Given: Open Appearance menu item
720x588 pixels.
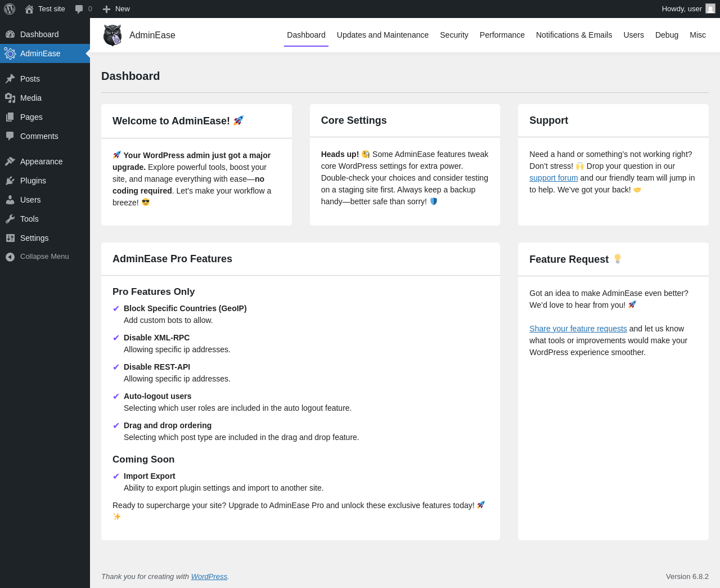Looking at the screenshot, I should (45, 161).
